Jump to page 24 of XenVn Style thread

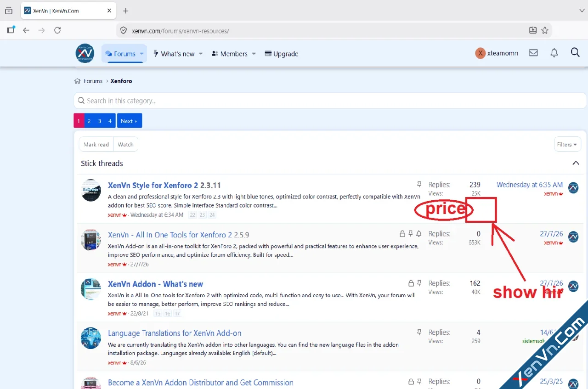(x=212, y=215)
